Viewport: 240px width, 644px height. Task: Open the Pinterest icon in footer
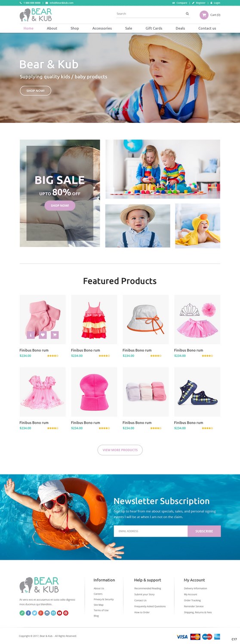click(66, 613)
